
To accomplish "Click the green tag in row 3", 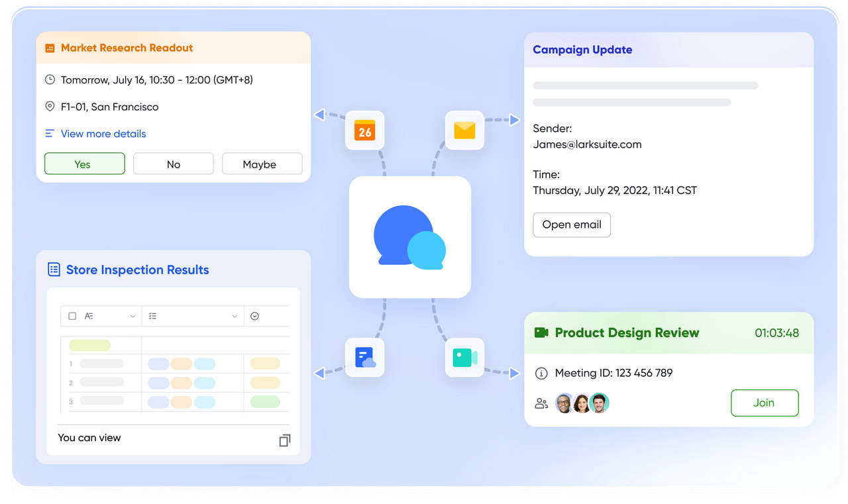I will (x=265, y=402).
